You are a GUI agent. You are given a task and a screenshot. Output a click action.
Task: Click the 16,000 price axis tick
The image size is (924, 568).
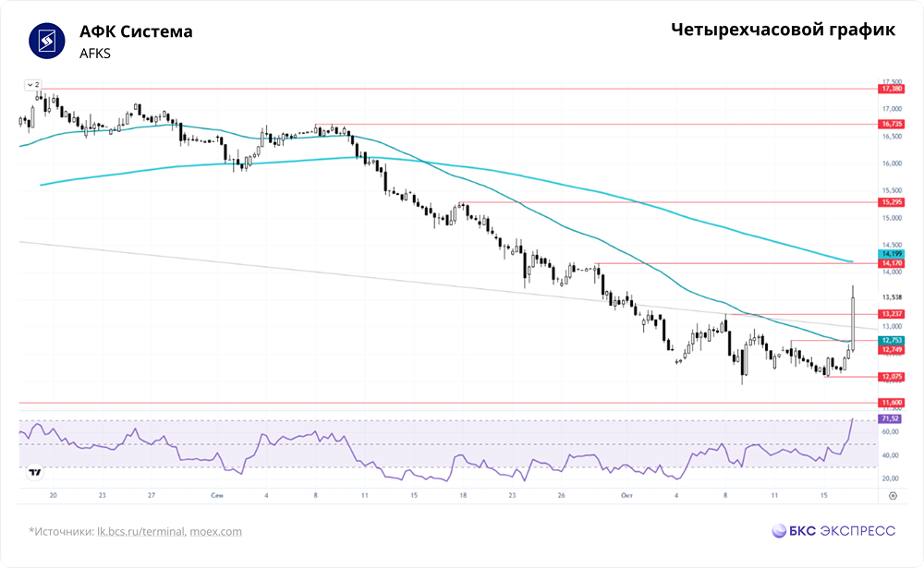[x=892, y=163]
